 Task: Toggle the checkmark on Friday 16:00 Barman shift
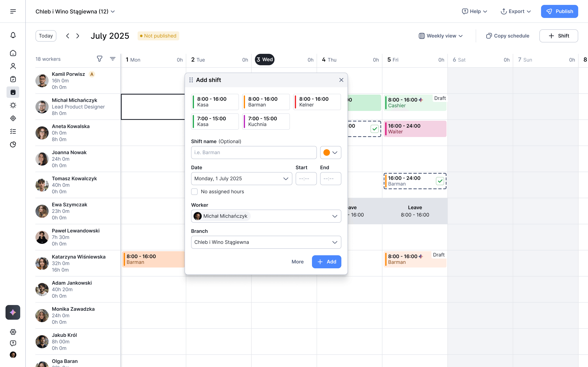tap(440, 181)
